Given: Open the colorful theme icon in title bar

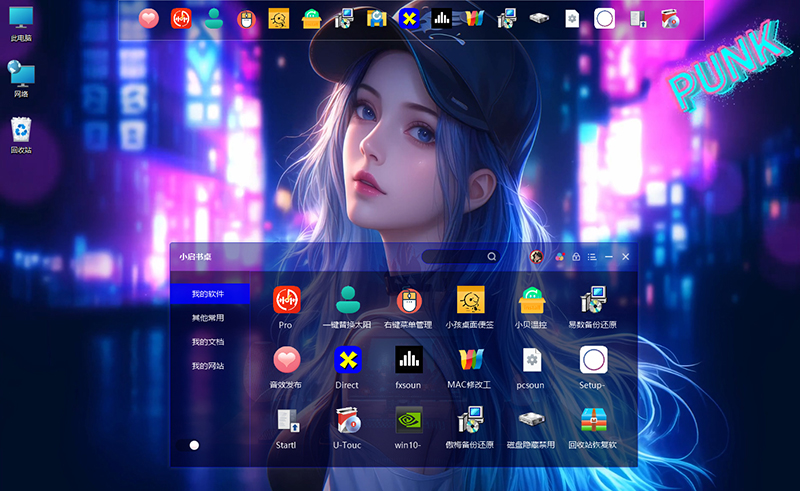Looking at the screenshot, I should click(x=560, y=257).
